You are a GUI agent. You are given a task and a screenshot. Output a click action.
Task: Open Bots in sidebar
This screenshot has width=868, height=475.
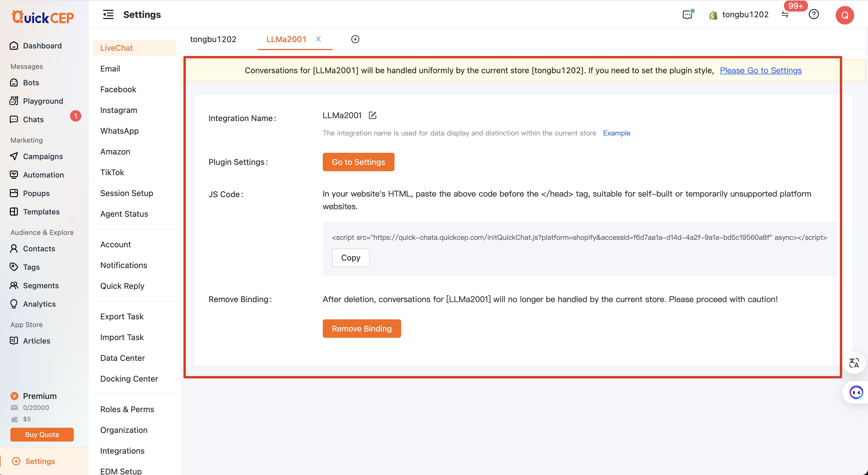31,83
